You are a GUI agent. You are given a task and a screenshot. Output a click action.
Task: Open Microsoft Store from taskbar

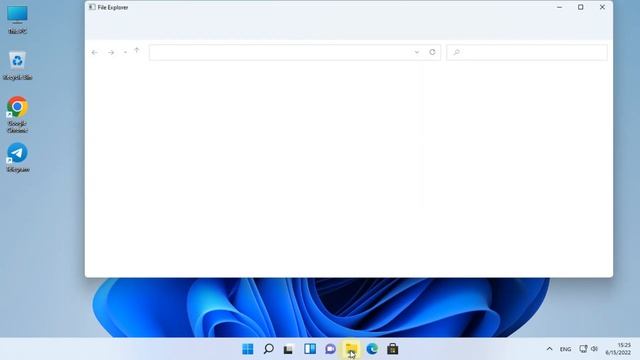click(393, 349)
